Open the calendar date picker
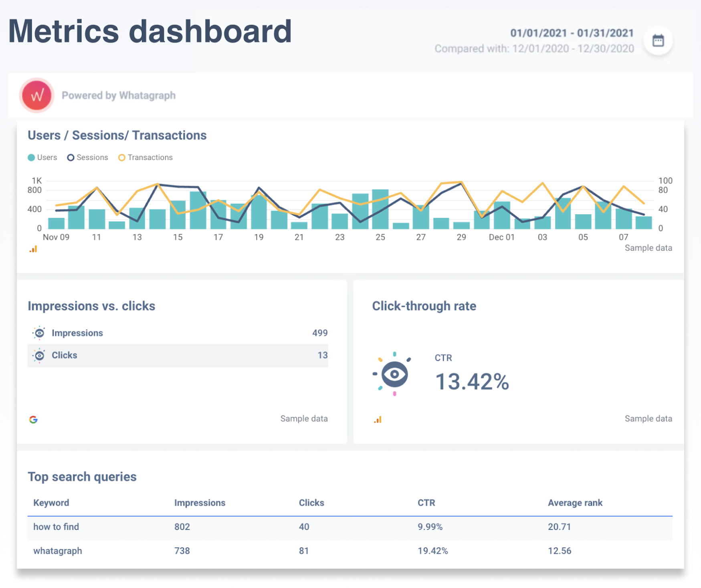The image size is (701, 588). click(658, 40)
